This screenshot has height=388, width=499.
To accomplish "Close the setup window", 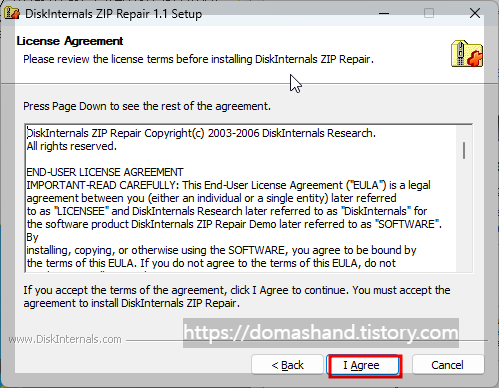I will click(474, 13).
